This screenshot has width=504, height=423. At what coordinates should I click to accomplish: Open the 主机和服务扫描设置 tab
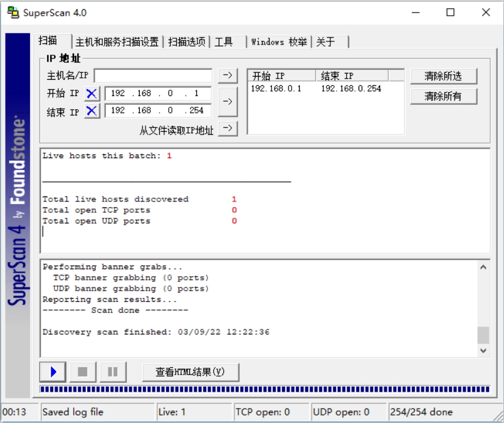coord(117,42)
